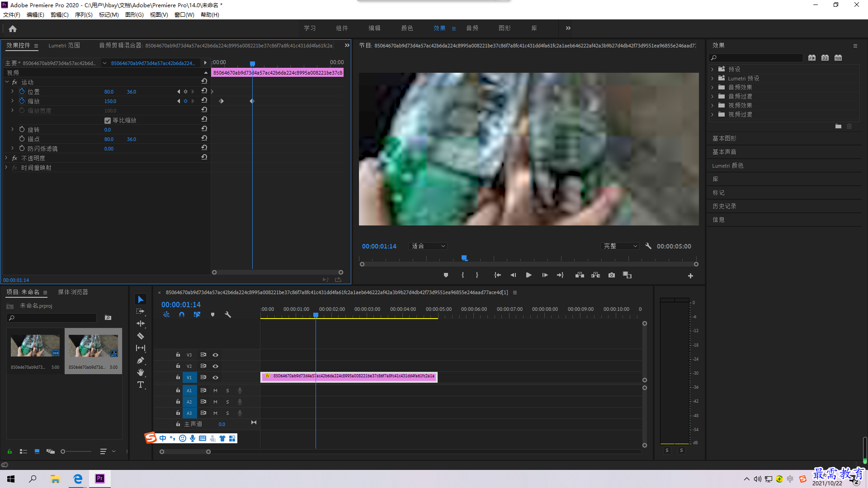The image size is (868, 488).
Task: Expand the Opacity effect section
Action: (x=6, y=158)
